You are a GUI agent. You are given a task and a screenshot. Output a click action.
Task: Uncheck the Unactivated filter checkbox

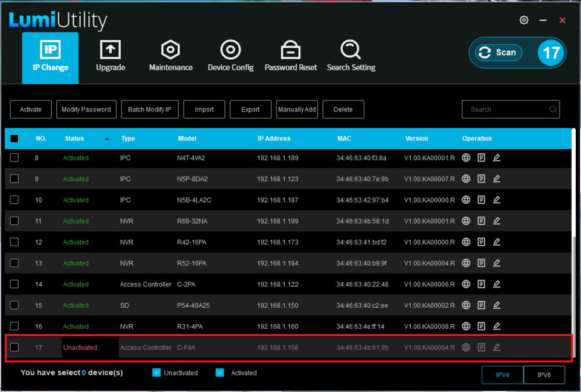(x=156, y=373)
